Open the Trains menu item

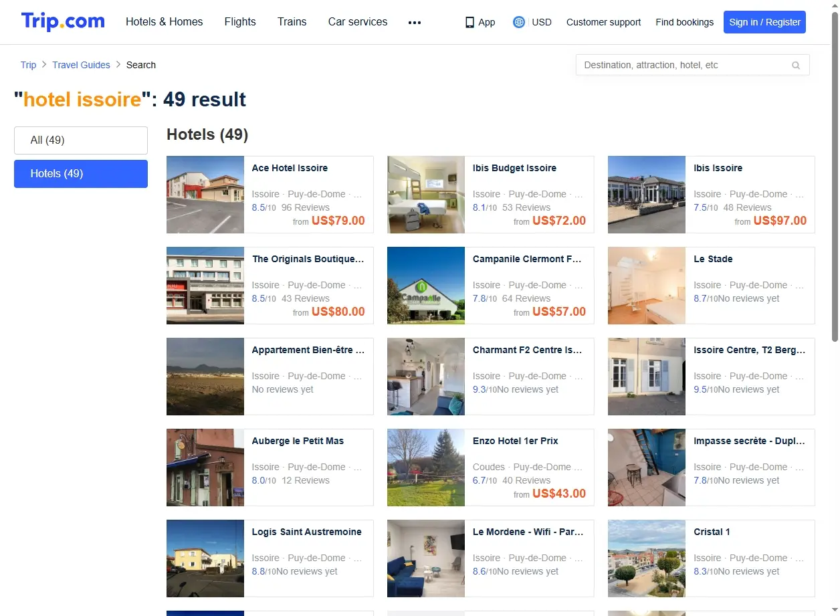click(x=292, y=21)
